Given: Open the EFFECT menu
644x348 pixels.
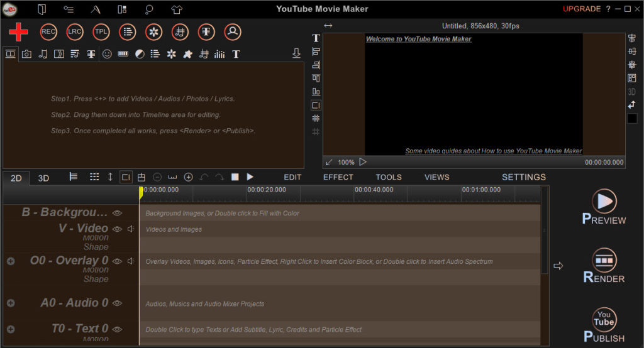Looking at the screenshot, I should pyautogui.click(x=338, y=177).
